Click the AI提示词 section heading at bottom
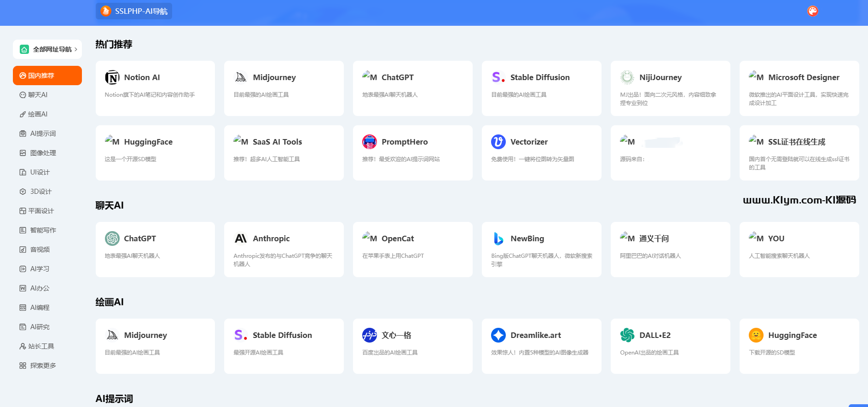This screenshot has width=868, height=407. [x=114, y=399]
